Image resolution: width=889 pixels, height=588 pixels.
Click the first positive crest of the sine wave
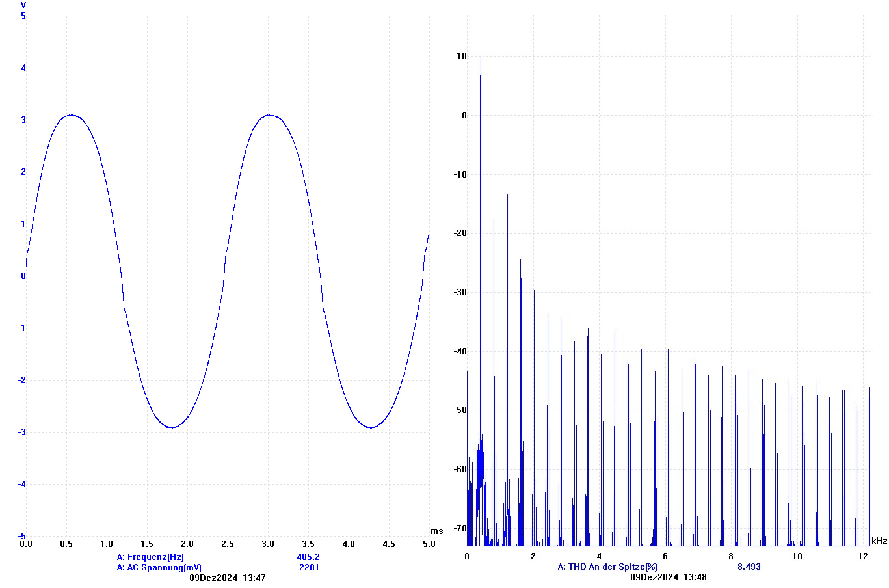click(x=71, y=115)
